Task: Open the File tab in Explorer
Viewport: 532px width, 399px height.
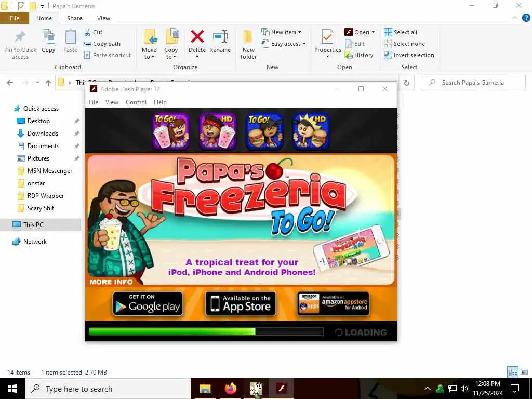Action: (15, 18)
